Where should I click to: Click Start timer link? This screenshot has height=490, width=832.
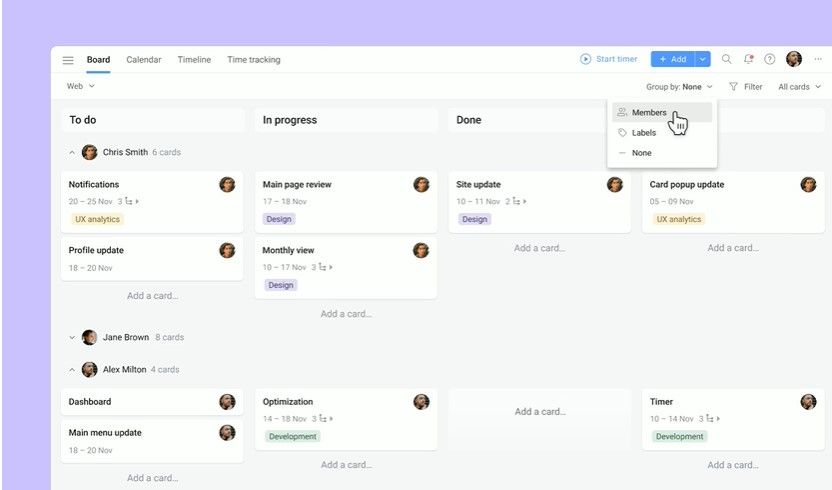617,59
